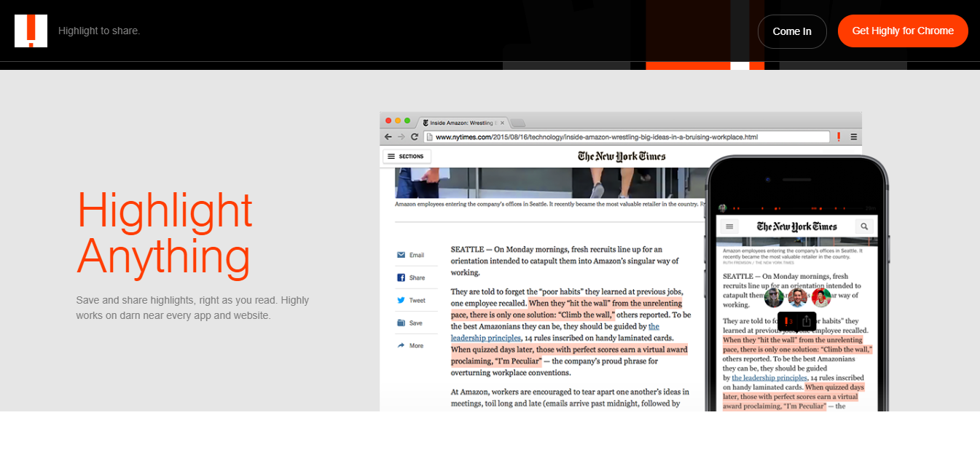Click the 'Save and share highlights' description text
The height and width of the screenshot is (450, 980).
(x=192, y=308)
